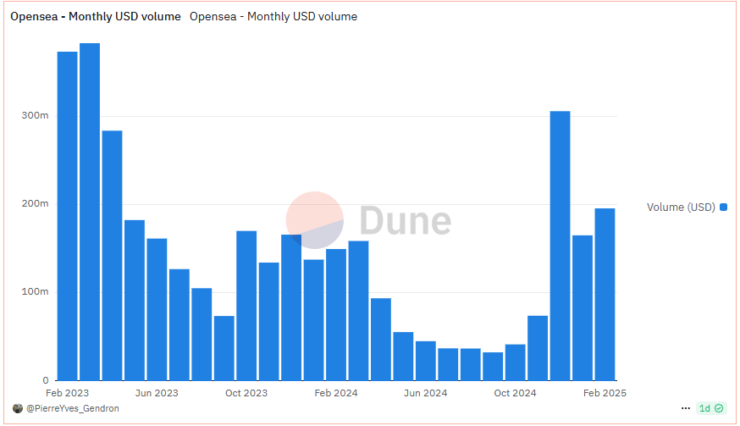Image resolution: width=740 pixels, height=426 pixels.
Task: Click the non-bold Opensea - Monthly USD volume subtitle
Action: (x=273, y=17)
